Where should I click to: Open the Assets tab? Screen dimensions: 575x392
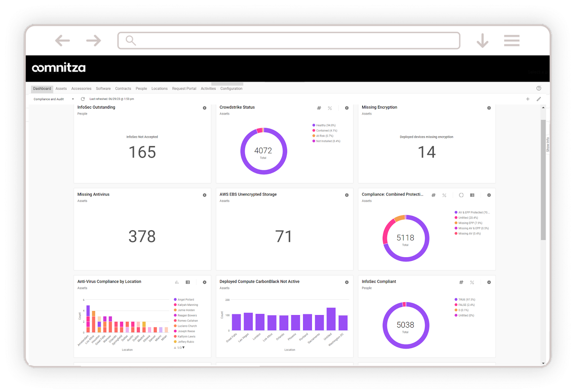click(61, 89)
